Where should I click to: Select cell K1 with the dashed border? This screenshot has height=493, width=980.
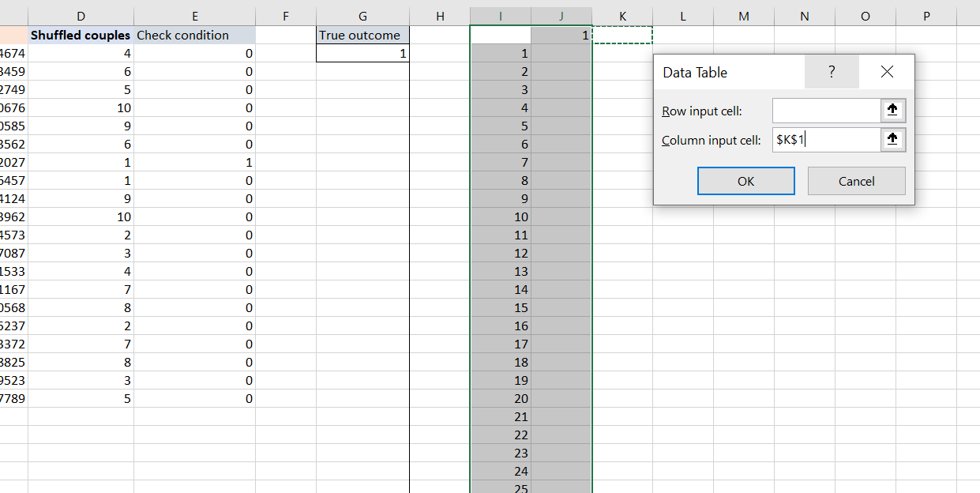pos(622,35)
